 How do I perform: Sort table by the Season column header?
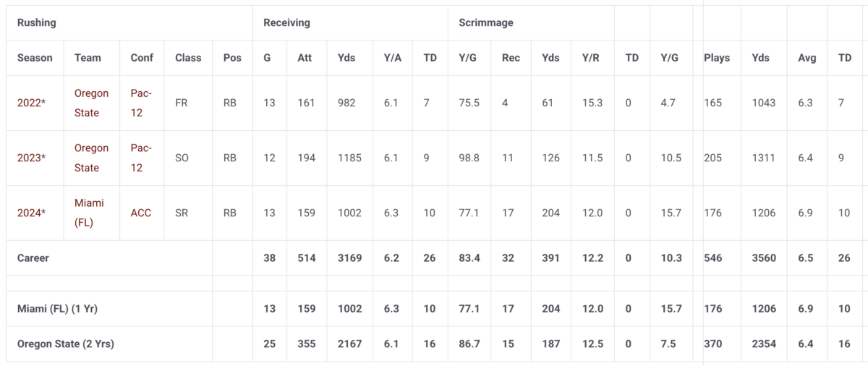pos(35,58)
